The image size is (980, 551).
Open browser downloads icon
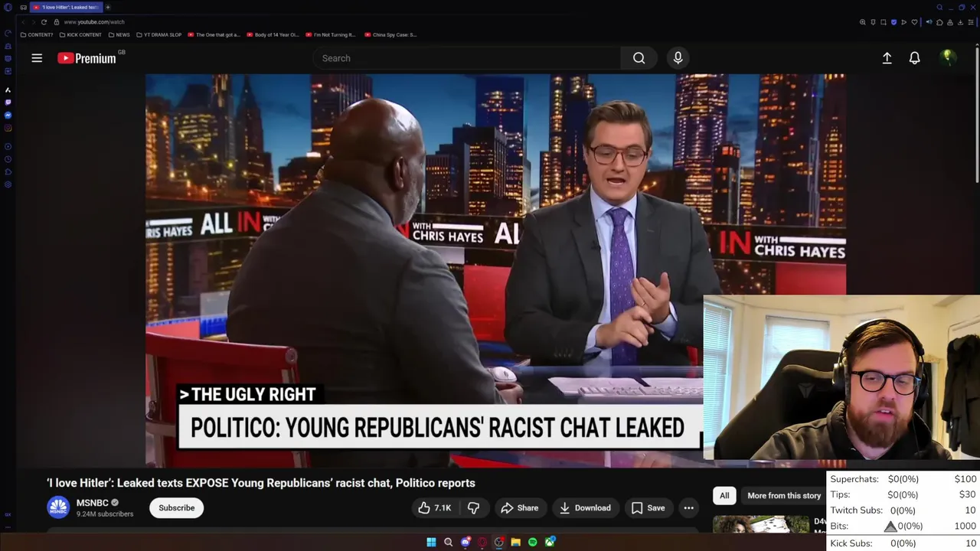[x=960, y=22]
